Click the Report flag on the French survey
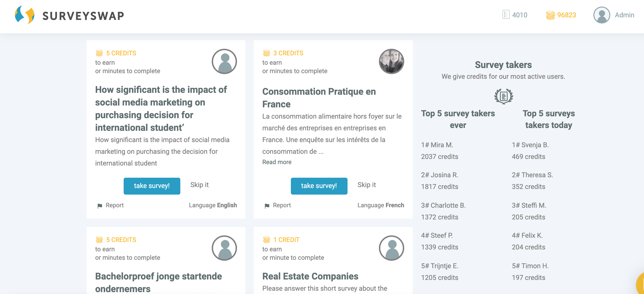The width and height of the screenshot is (644, 294). pos(267,206)
